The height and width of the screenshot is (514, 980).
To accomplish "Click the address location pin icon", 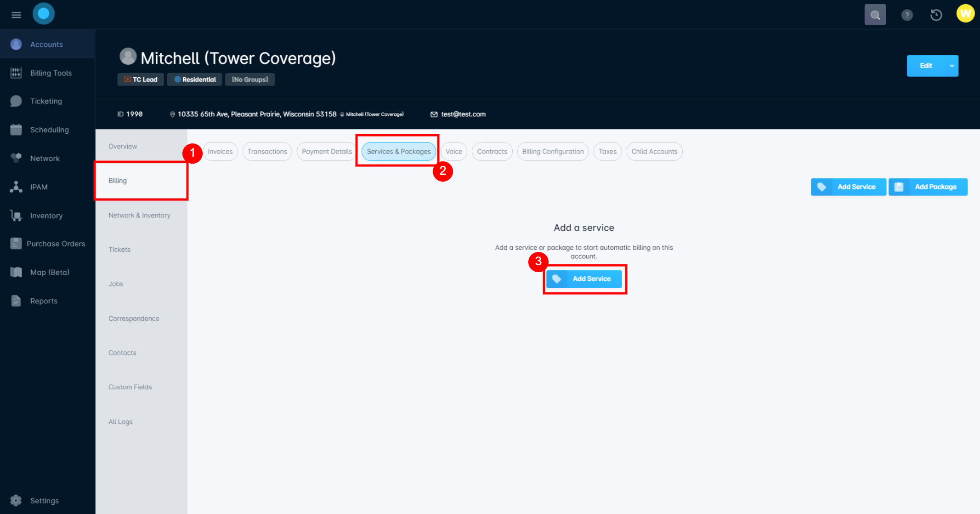I will 172,114.
